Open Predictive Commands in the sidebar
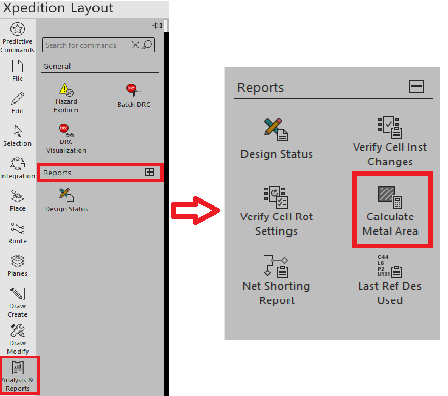 point(17,37)
